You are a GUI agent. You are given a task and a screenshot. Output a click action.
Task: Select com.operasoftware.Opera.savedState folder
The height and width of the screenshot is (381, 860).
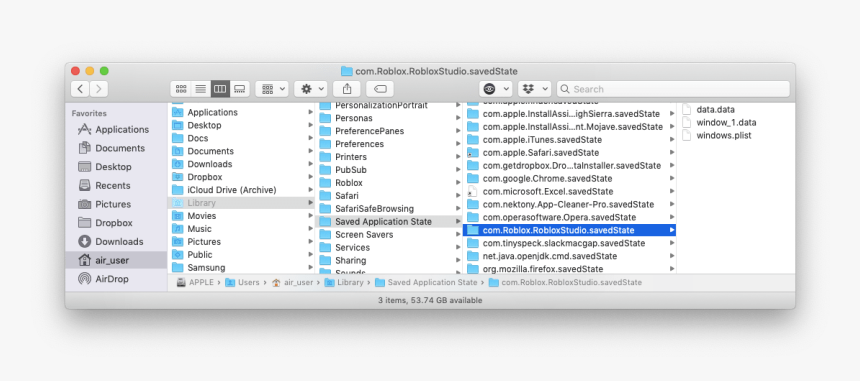pos(569,217)
